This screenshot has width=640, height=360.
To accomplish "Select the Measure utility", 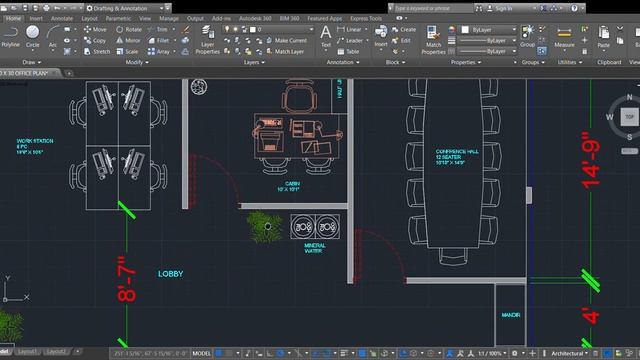I will tap(564, 38).
